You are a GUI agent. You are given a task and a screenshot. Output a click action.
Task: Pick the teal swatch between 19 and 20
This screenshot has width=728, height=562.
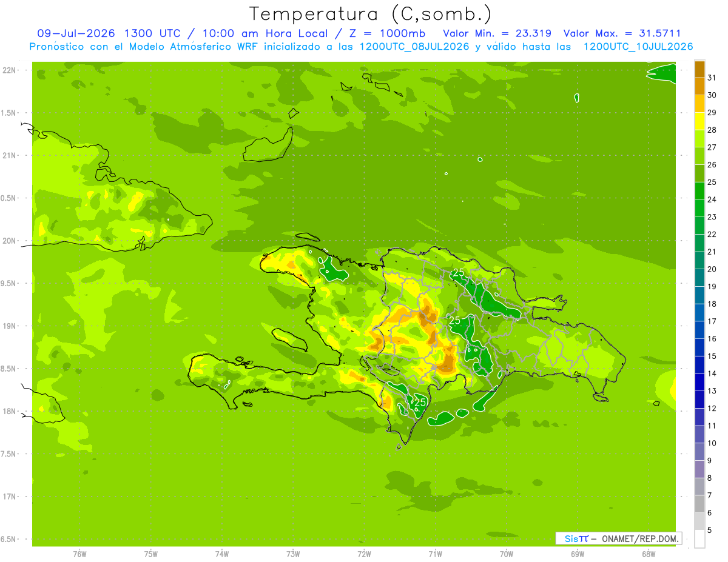(x=699, y=278)
